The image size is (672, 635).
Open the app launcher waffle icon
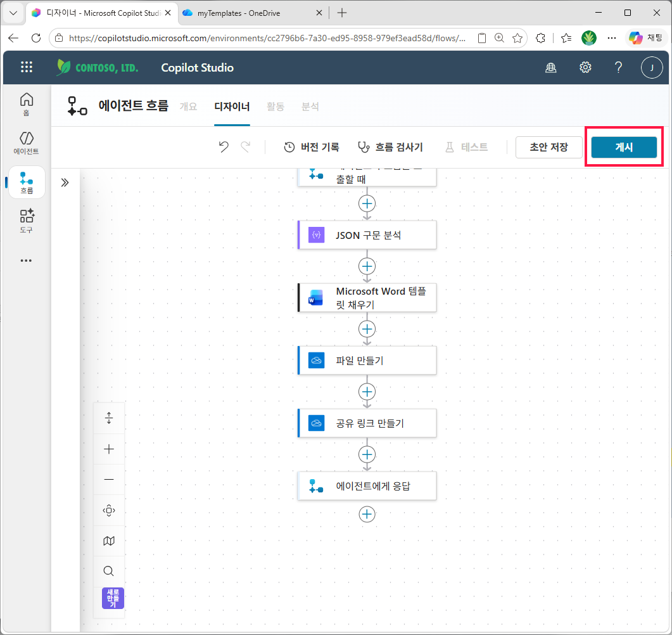[x=27, y=67]
